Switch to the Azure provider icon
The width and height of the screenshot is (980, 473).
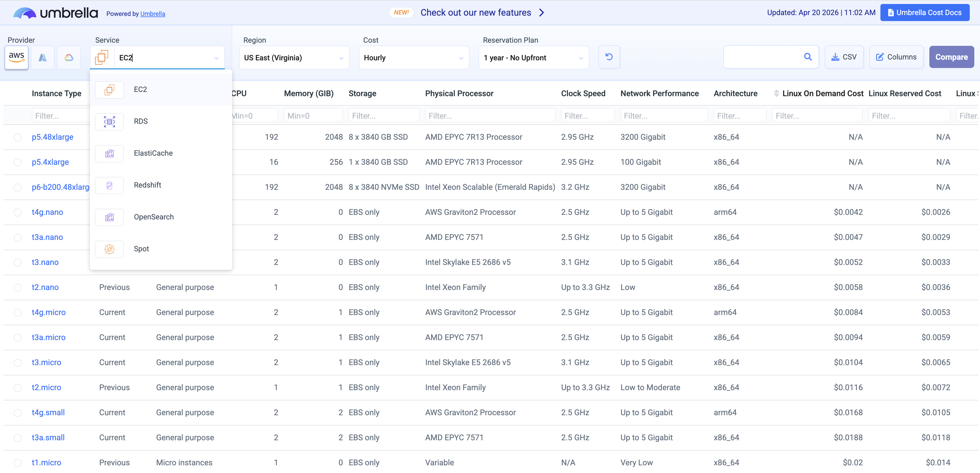(43, 57)
